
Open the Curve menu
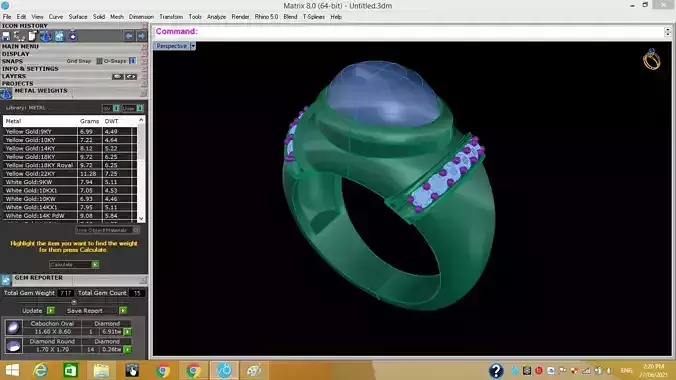point(56,17)
